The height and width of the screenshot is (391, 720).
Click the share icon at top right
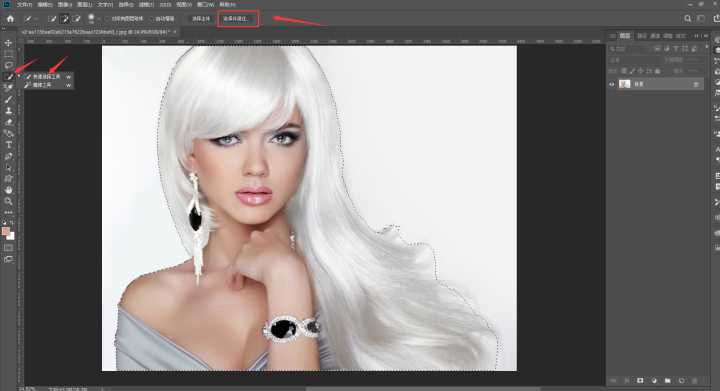tap(716, 18)
